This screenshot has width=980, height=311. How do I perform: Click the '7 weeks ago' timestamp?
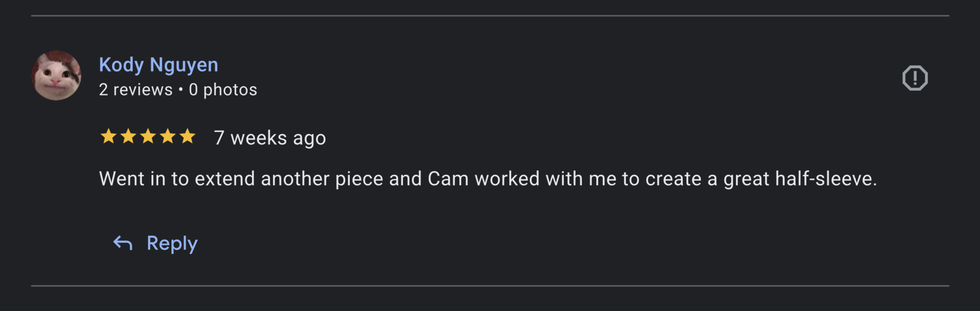coord(270,138)
